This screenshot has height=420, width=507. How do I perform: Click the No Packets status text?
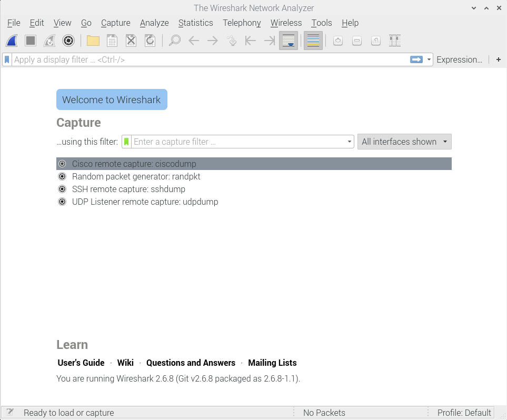click(324, 413)
